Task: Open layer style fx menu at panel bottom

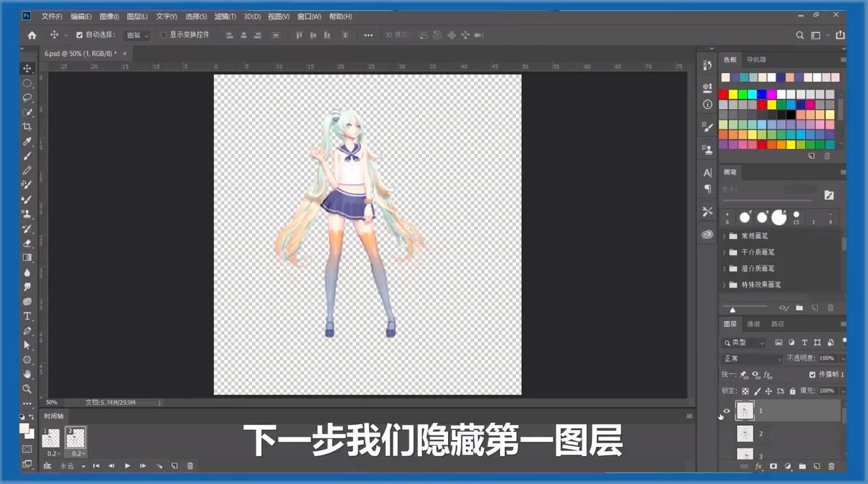Action: 758,466
